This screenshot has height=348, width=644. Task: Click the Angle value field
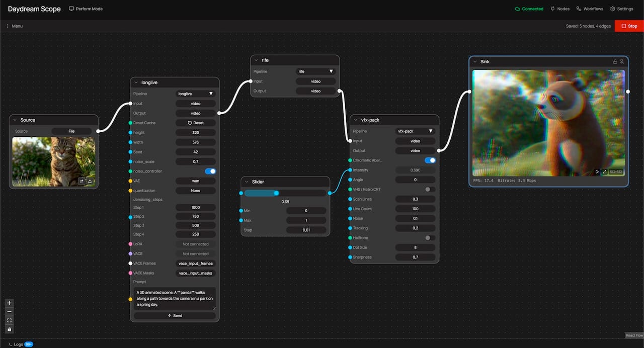[416, 180]
